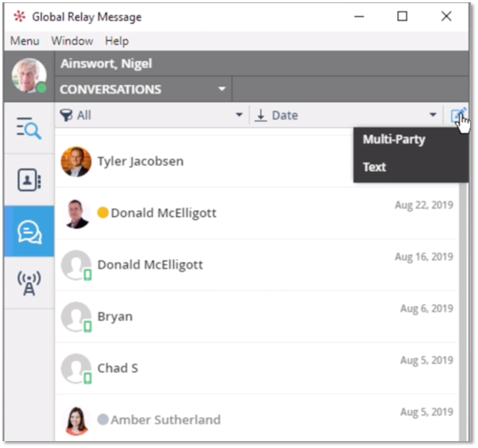Open the Chad S conversation
The width and height of the screenshot is (478, 448).
click(x=256, y=368)
